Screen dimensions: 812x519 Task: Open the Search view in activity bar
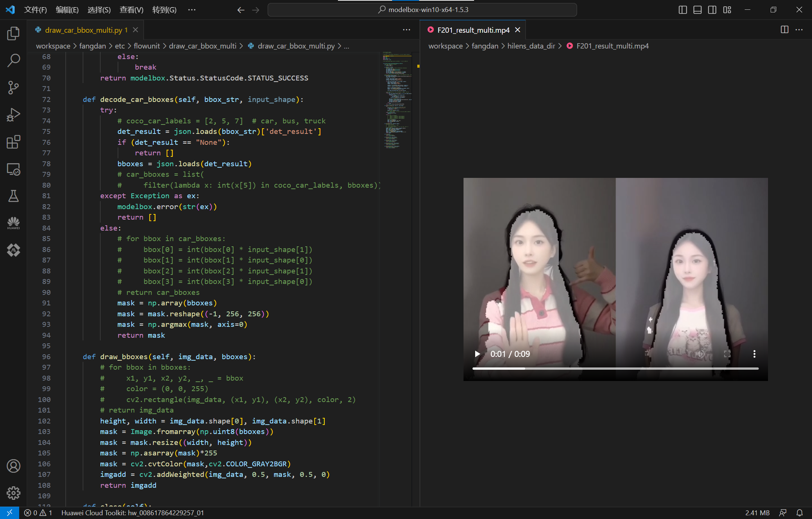(x=14, y=61)
